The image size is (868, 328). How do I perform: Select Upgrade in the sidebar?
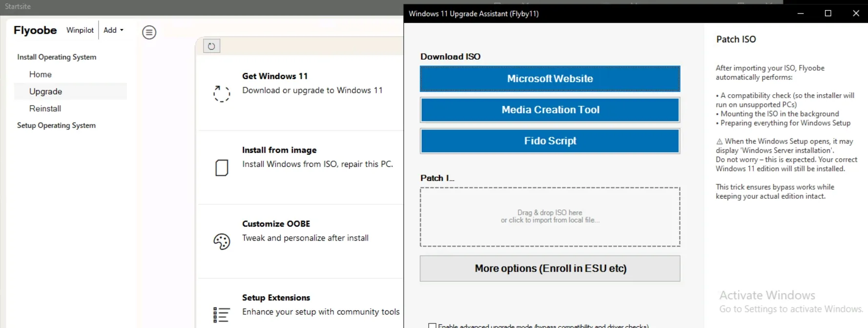[x=71, y=91]
